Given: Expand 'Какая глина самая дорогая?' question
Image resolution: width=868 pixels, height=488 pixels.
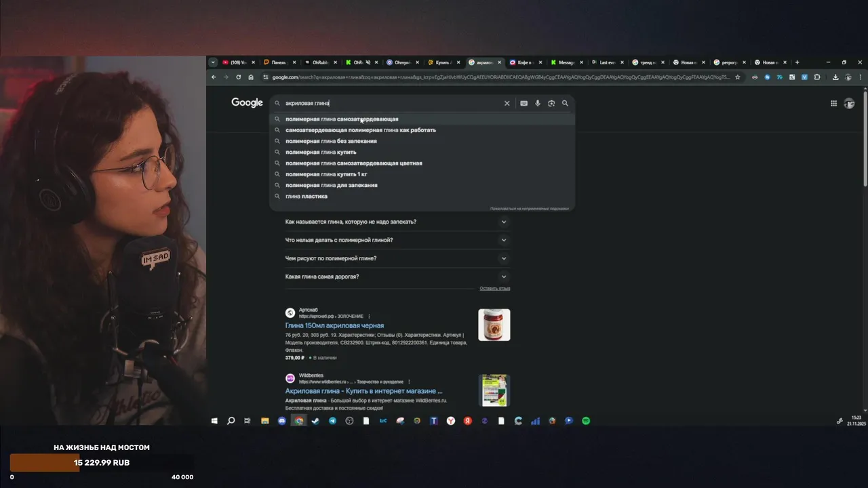Looking at the screenshot, I should click(397, 277).
